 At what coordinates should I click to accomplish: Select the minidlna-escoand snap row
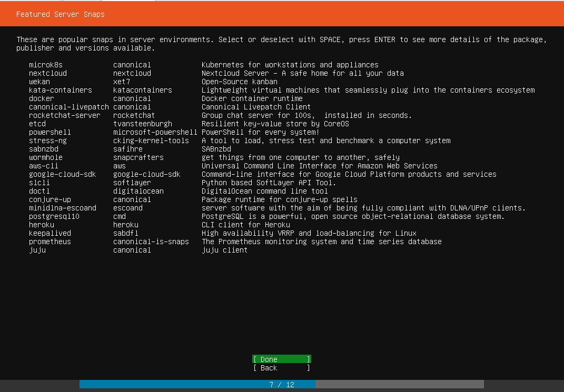278,208
